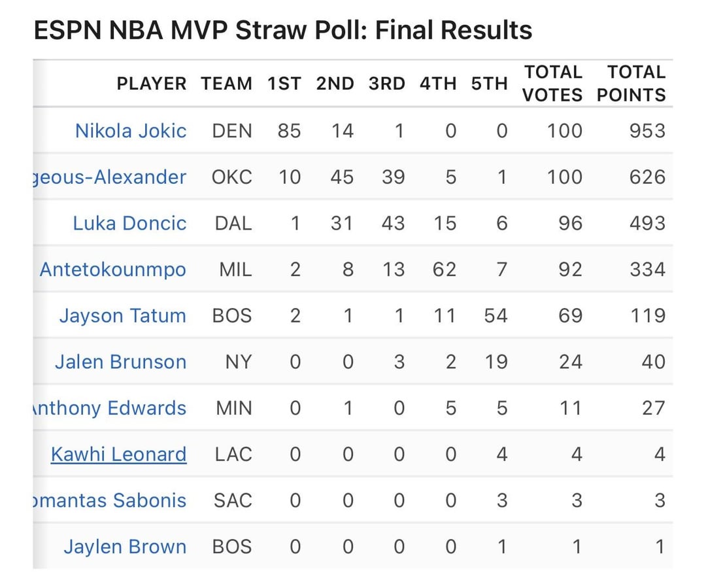Click Jokic's 953 total points cell
706x588 pixels.
coord(647,131)
